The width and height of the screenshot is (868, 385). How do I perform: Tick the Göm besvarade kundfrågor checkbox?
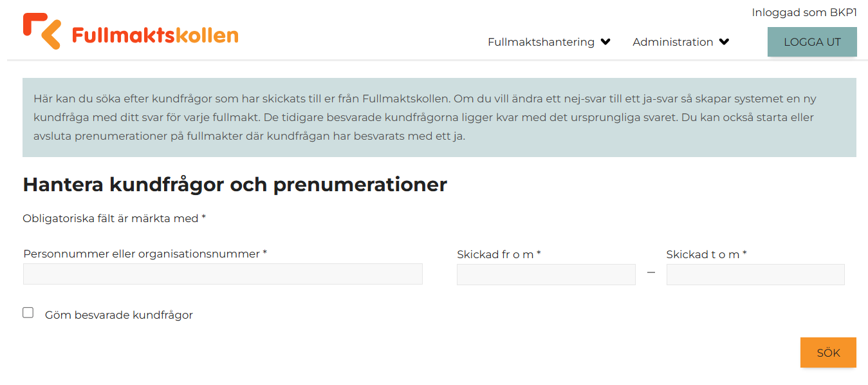pyautogui.click(x=28, y=313)
